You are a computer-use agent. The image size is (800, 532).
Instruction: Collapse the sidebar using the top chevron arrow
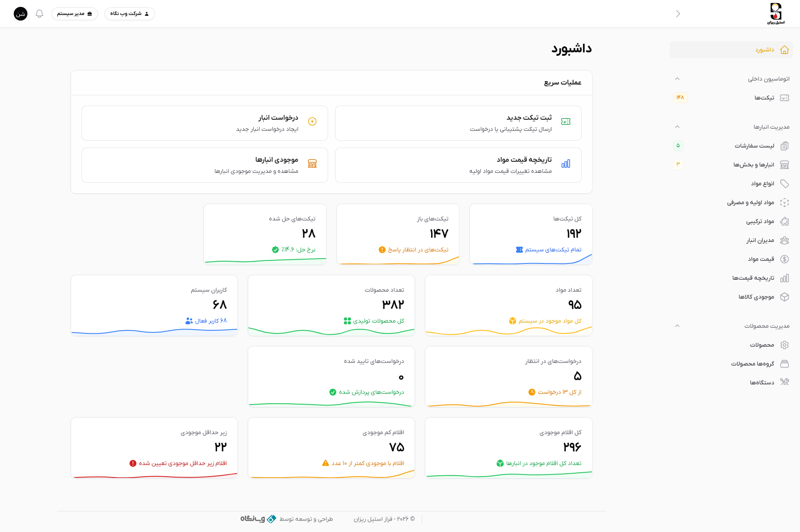point(678,14)
